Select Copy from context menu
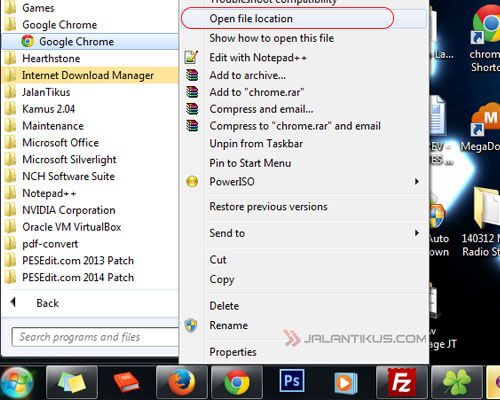Image resolution: width=500 pixels, height=400 pixels. pos(222,279)
